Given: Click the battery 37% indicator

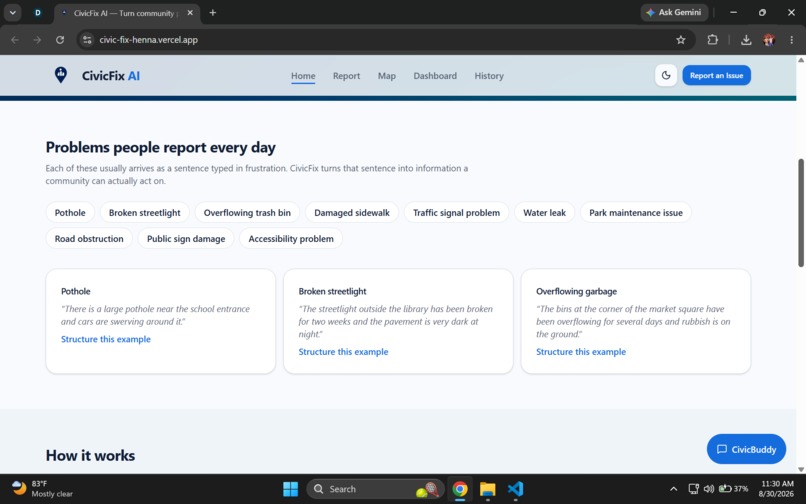Looking at the screenshot, I should [x=734, y=489].
